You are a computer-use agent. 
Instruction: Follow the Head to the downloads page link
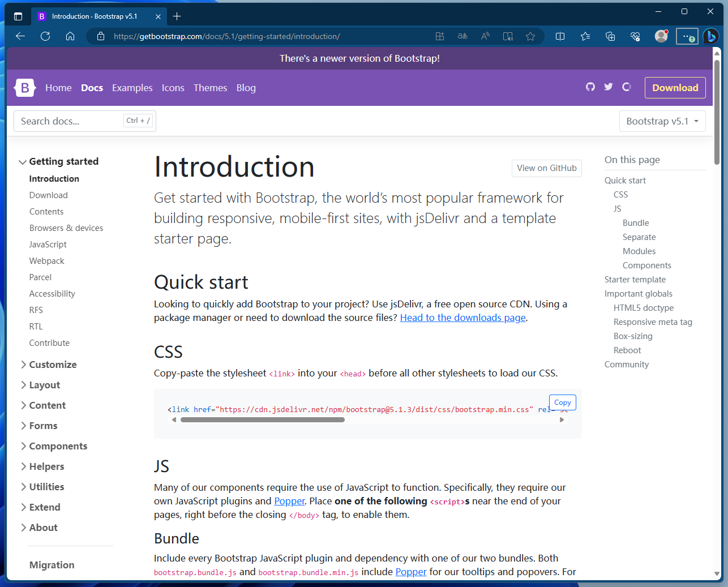tap(463, 318)
